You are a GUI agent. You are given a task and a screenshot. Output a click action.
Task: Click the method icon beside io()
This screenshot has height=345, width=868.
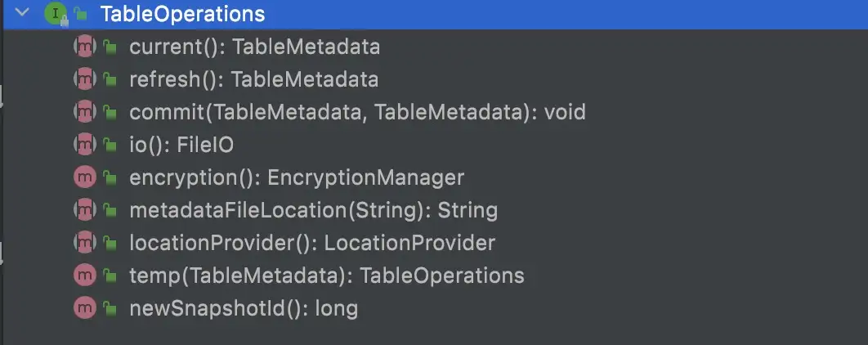[85, 145]
